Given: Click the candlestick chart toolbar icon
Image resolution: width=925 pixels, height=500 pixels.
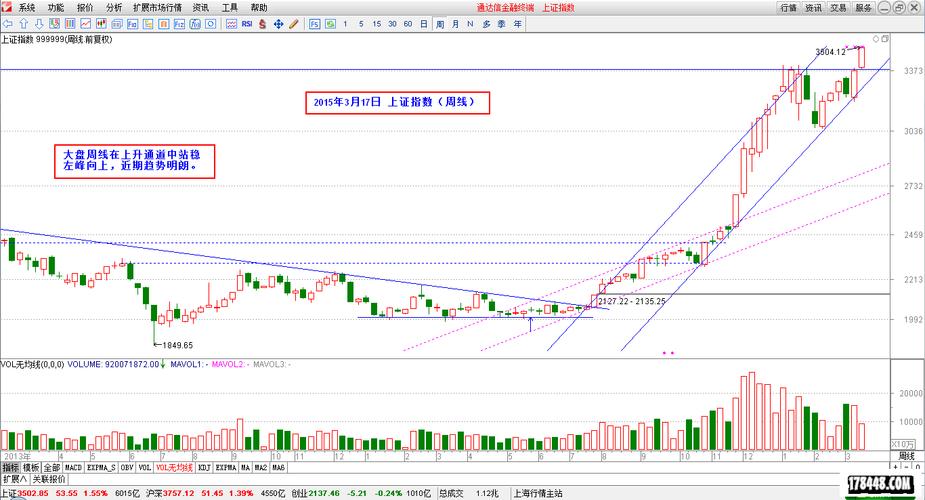Looking at the screenshot, I should click(101, 24).
